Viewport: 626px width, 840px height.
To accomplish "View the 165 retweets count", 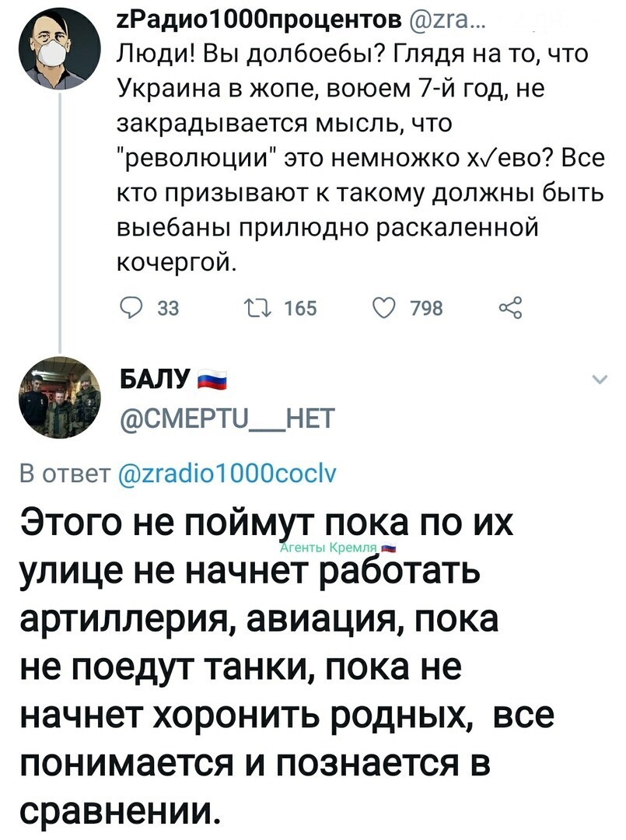I will coord(301,309).
